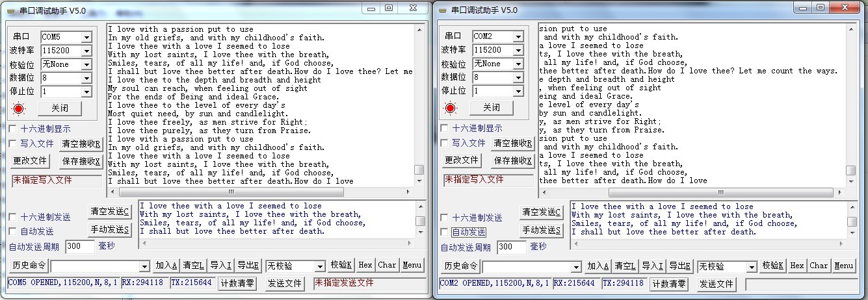The width and height of the screenshot is (868, 300).
Task: Close the port in COM2 window
Action: point(492,108)
